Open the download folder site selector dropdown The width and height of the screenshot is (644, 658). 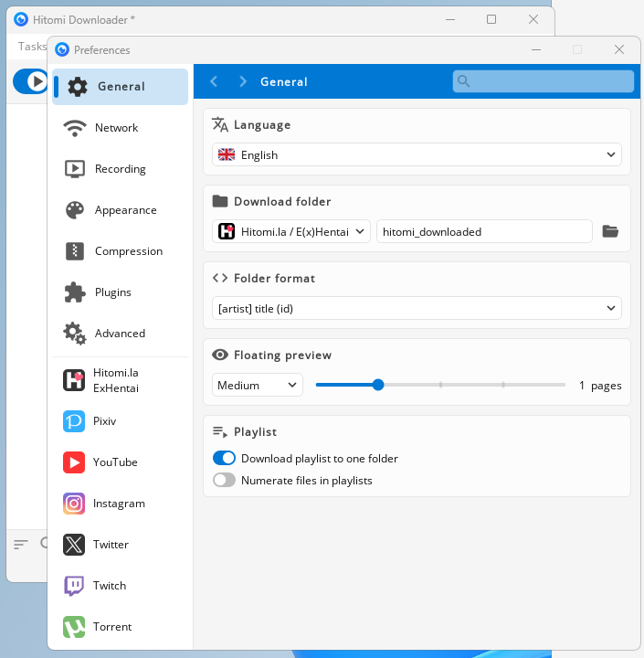pyautogui.click(x=292, y=232)
